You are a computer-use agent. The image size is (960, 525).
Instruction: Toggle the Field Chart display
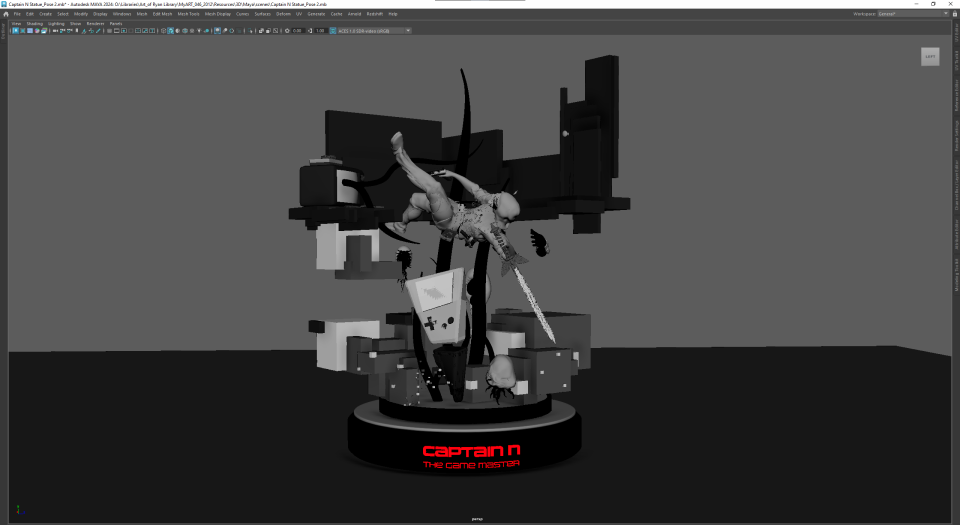[x=138, y=30]
